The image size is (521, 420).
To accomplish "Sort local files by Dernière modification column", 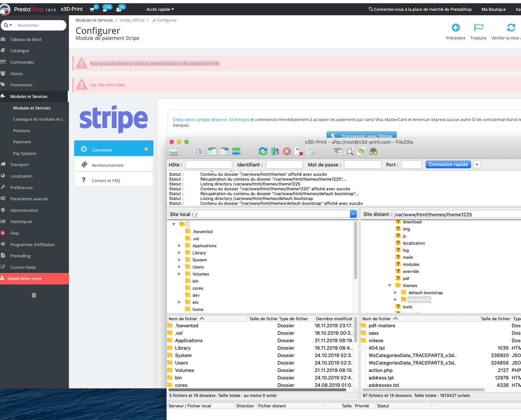I will (x=334, y=319).
